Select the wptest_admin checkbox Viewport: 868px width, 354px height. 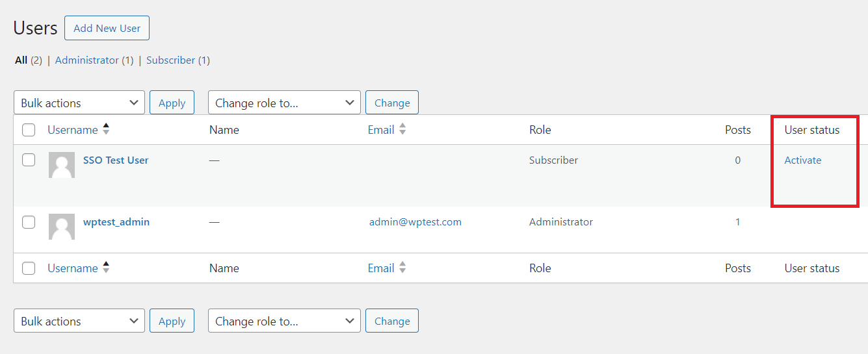(x=29, y=222)
